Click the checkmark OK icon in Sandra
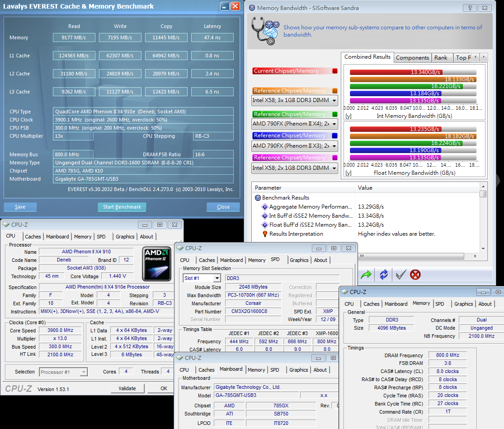 400,275
